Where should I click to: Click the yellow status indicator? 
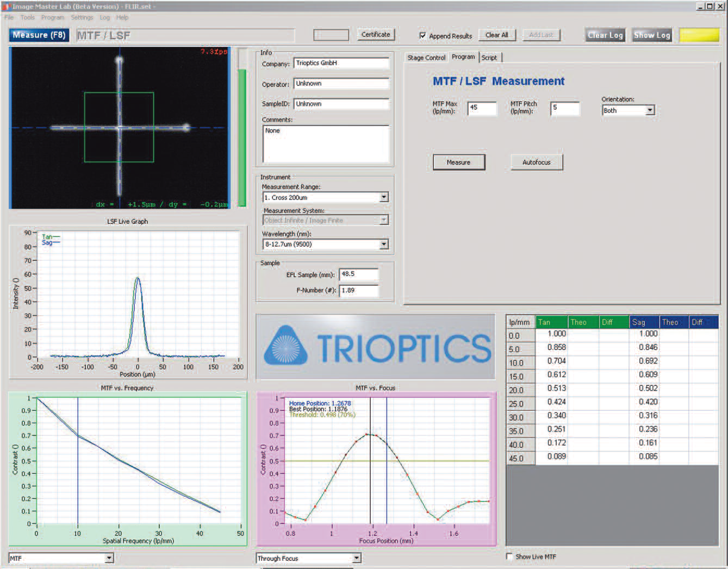tap(699, 35)
